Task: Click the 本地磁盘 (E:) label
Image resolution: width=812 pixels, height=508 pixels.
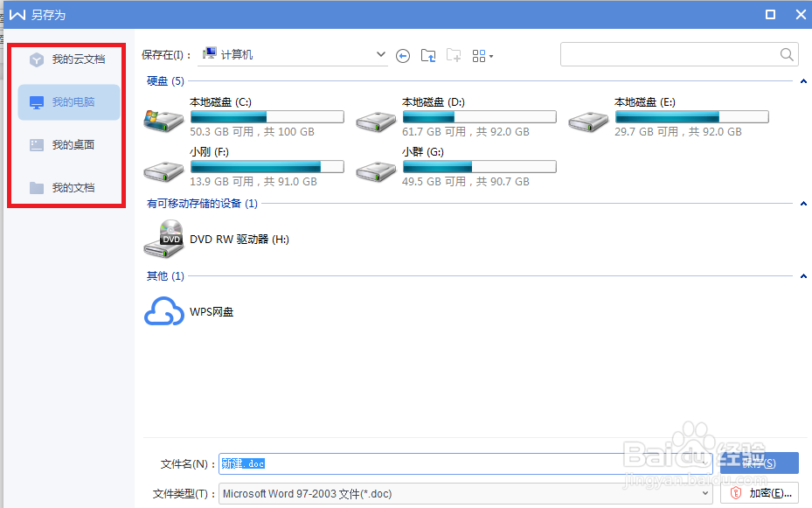Action: [645, 102]
